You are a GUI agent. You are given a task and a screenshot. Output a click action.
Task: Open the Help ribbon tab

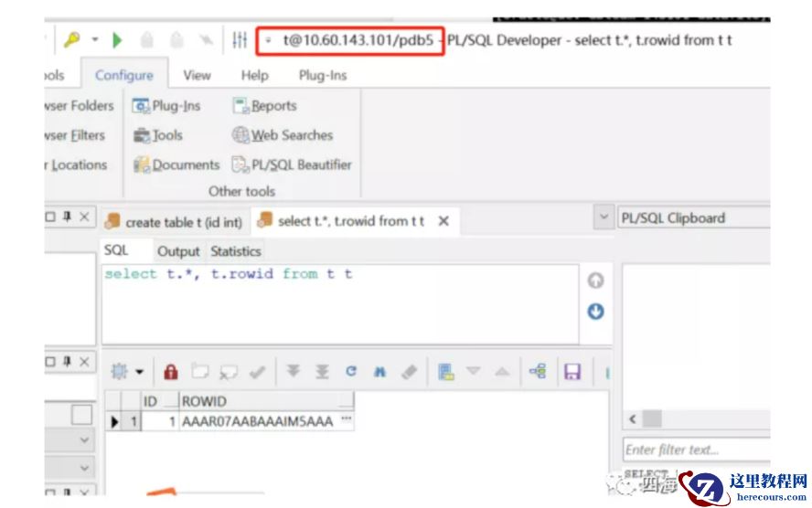click(255, 76)
